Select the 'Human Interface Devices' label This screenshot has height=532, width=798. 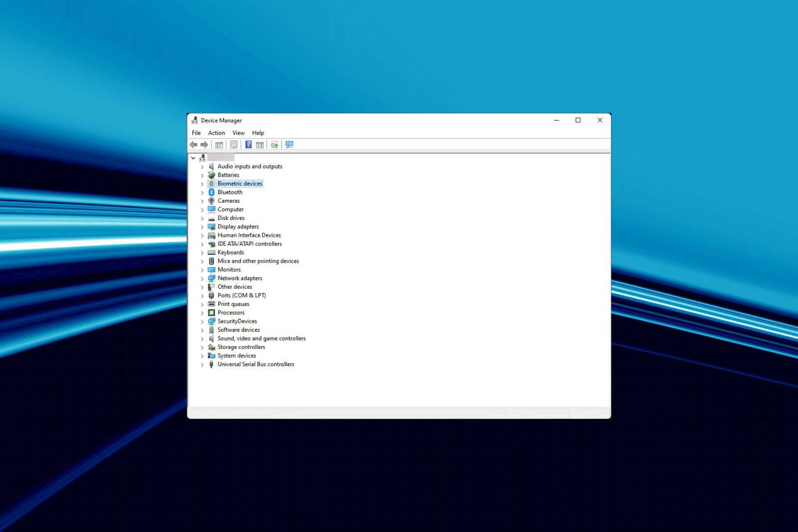coord(249,235)
